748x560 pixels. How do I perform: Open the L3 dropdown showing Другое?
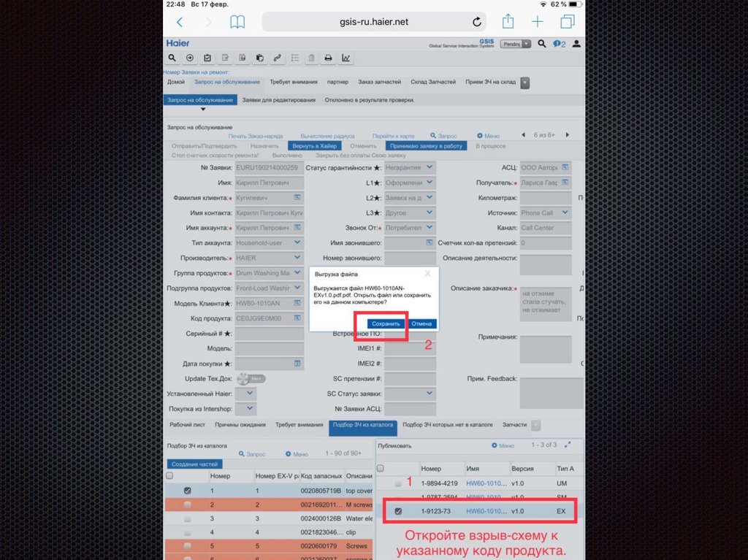[x=430, y=212]
